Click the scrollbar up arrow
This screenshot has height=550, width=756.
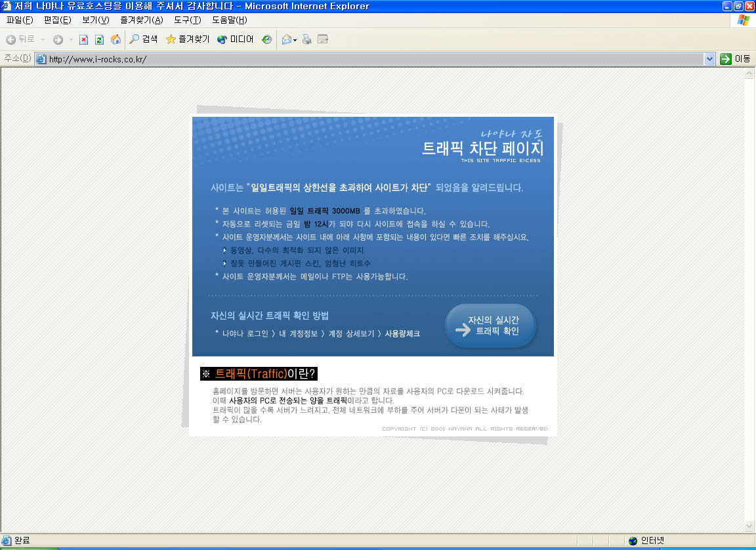click(749, 74)
